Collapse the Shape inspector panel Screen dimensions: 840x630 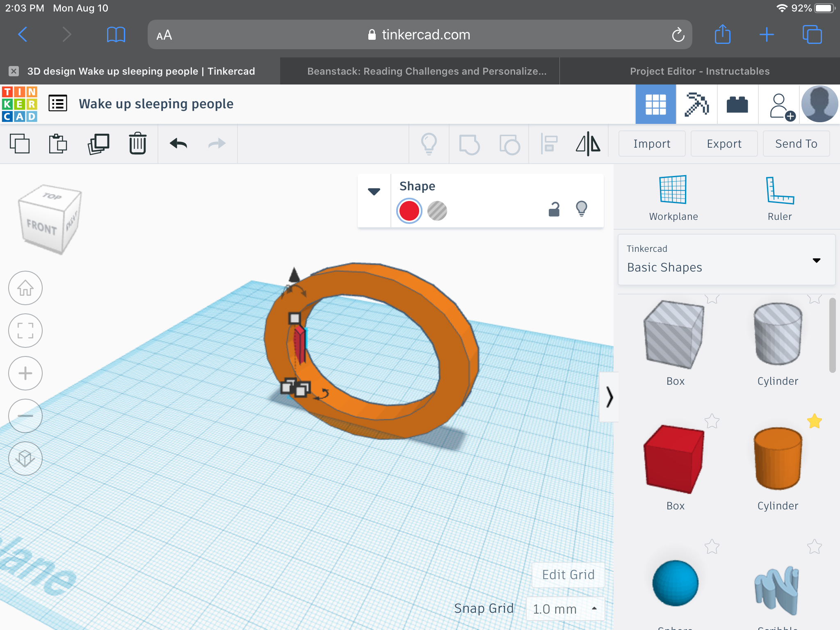374,192
